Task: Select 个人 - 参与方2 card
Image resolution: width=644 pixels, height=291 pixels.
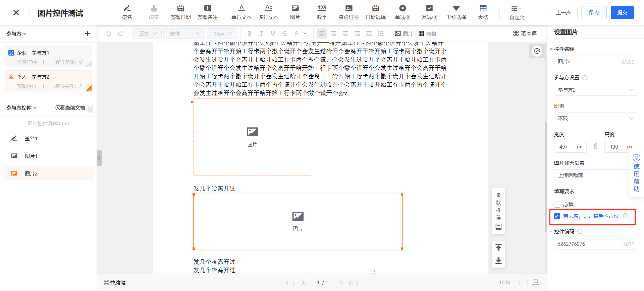Action: 48,81
